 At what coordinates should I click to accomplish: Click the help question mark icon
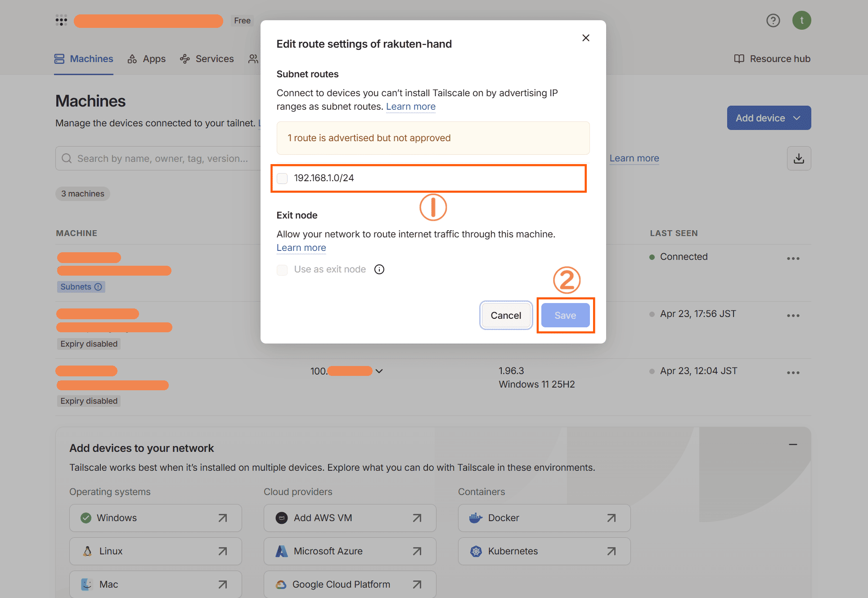click(x=773, y=20)
